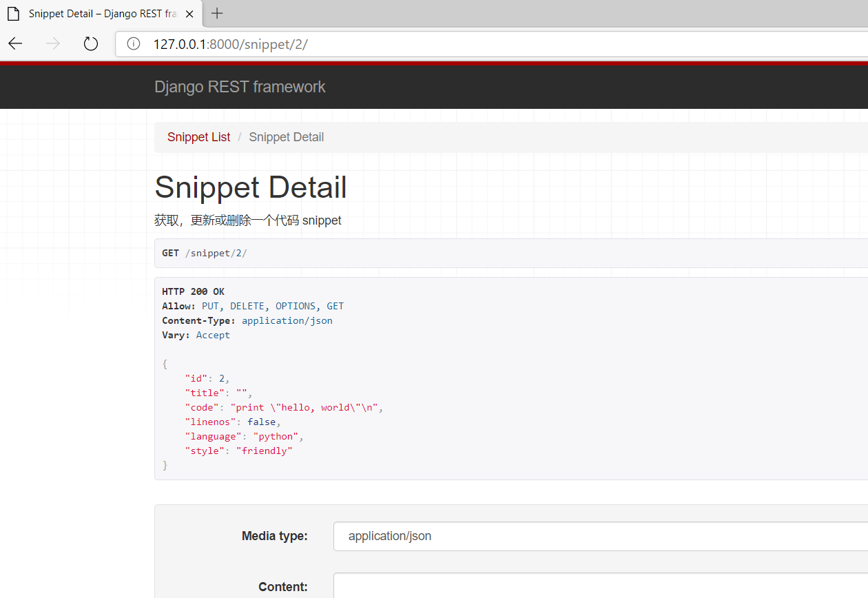Screen dimensions: 868x598
Task: Open the Django REST framework brand link
Action: 240,87
